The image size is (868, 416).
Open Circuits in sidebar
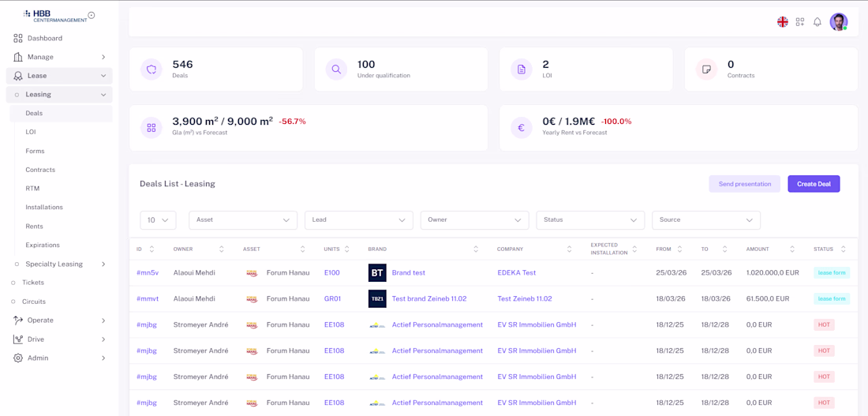(34, 302)
